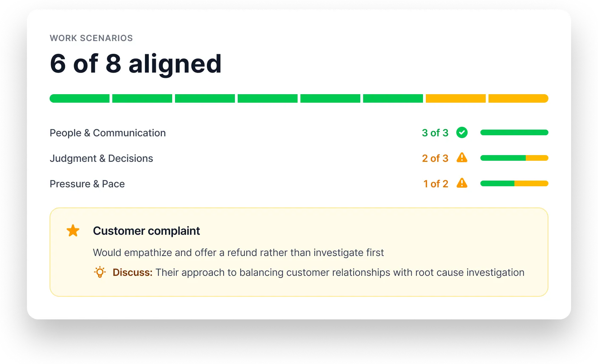This screenshot has height=364, width=598.
Task: Open the Judgment & Decisions category
Action: (101, 158)
